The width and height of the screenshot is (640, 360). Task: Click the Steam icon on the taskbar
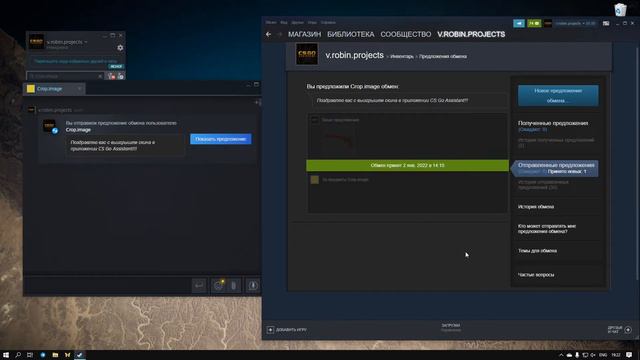[x=80, y=355]
